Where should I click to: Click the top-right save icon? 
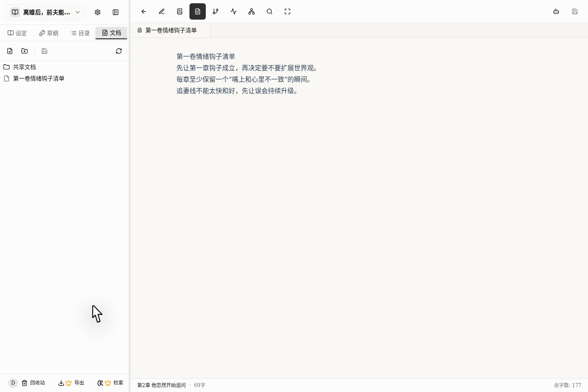pos(575,11)
